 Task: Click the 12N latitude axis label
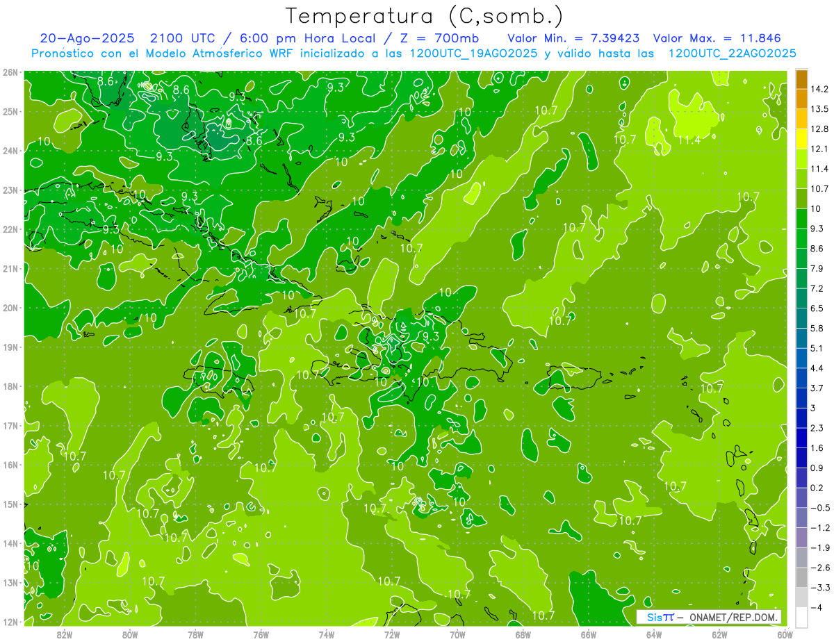(x=10, y=622)
